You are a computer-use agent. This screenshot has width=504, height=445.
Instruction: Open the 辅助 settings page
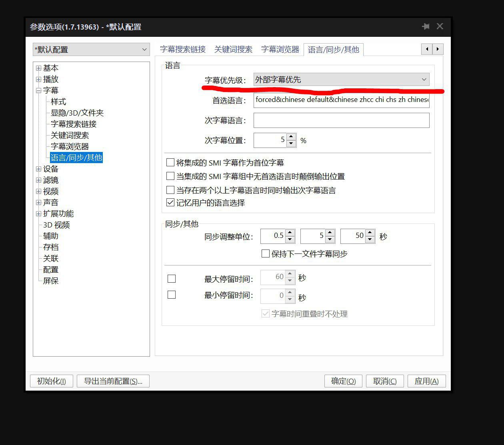(x=51, y=236)
